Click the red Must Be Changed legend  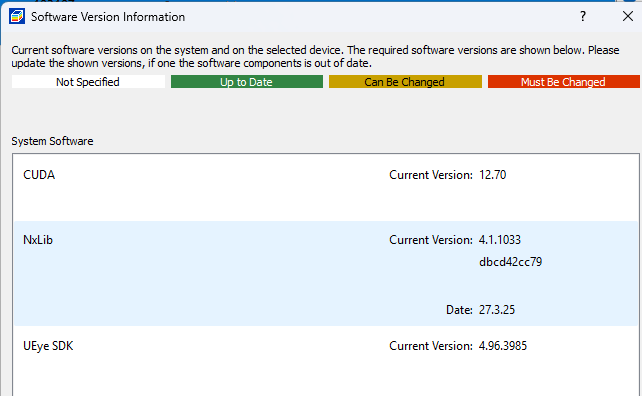point(563,81)
